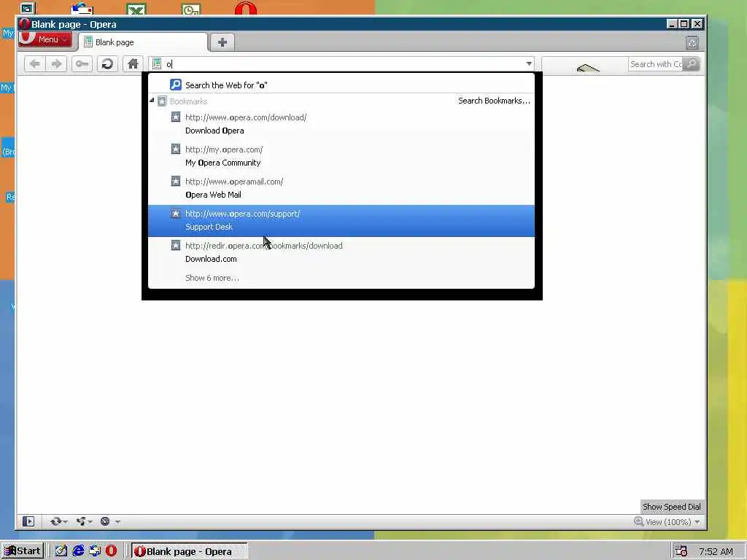
Task: Toggle the panels sidebar button
Action: (28, 521)
